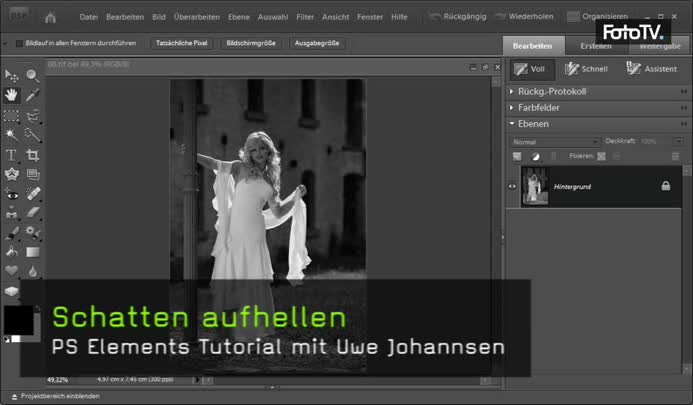
Task: Click the home welcome screen icon
Action: tap(50, 17)
